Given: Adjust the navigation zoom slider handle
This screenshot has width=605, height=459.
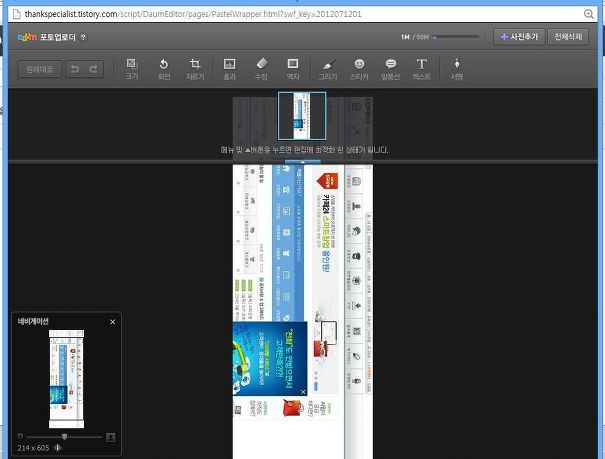Looking at the screenshot, I should [64, 437].
